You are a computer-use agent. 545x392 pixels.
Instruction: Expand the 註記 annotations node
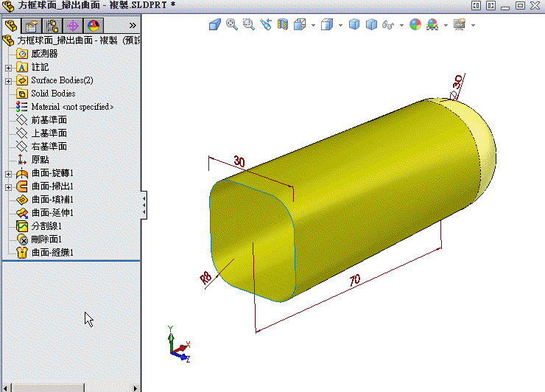click(8, 68)
